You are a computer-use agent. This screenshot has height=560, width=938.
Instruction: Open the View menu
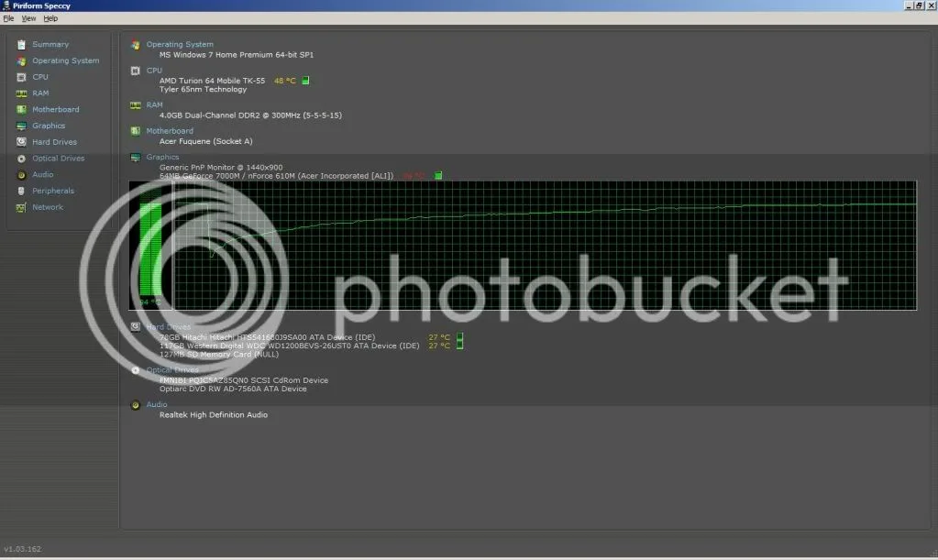(x=28, y=18)
